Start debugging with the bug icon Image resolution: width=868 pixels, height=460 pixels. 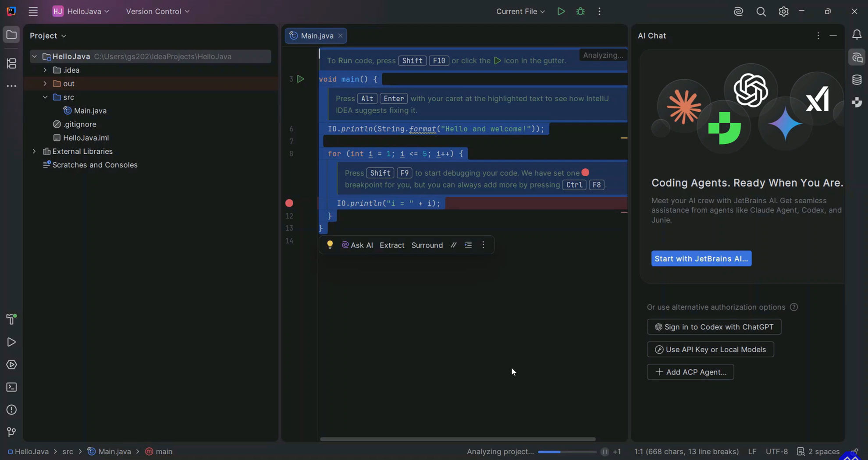(580, 11)
